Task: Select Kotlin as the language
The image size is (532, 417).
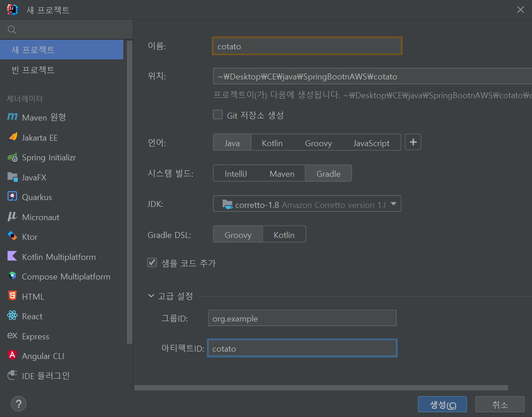Action: pyautogui.click(x=272, y=143)
